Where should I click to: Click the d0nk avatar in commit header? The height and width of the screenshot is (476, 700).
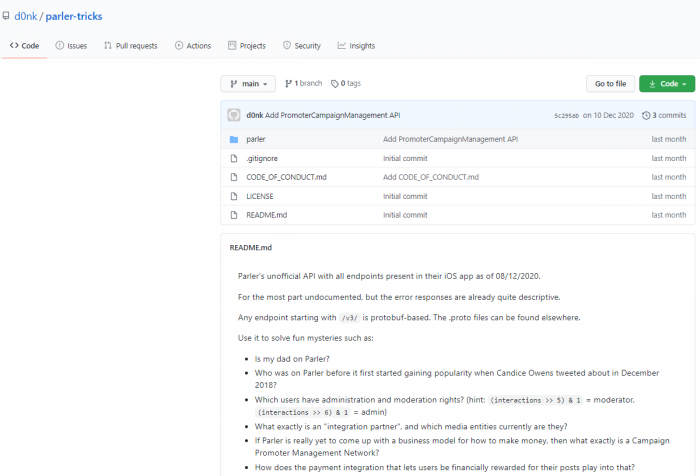click(234, 115)
